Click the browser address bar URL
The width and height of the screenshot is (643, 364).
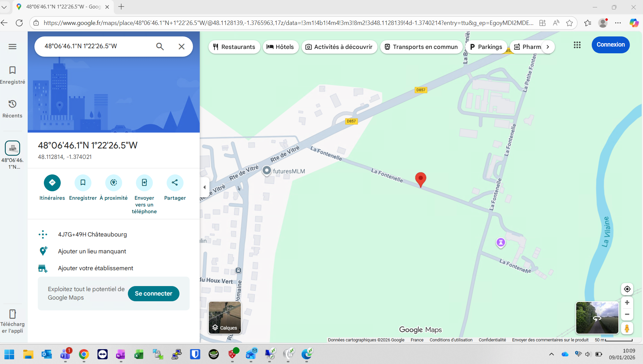[288, 23]
